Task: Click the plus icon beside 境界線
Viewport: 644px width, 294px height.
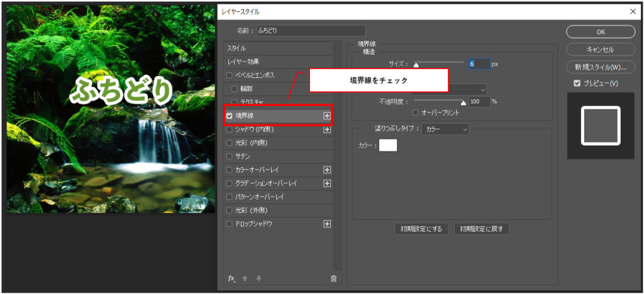Action: (x=326, y=116)
